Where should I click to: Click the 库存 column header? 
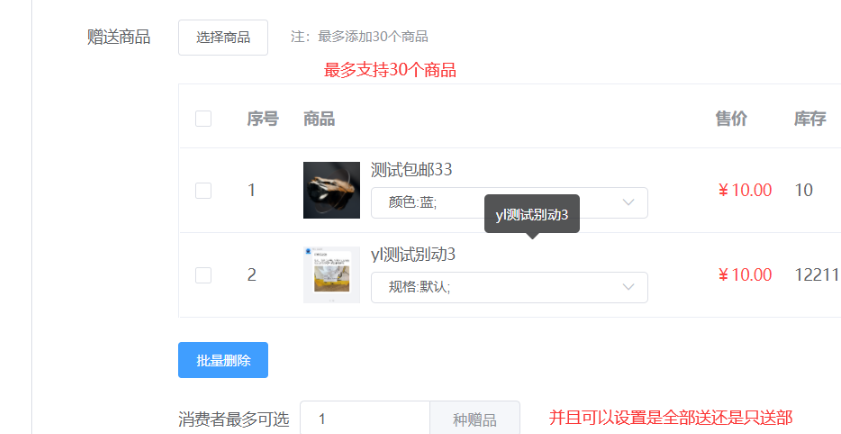click(810, 119)
